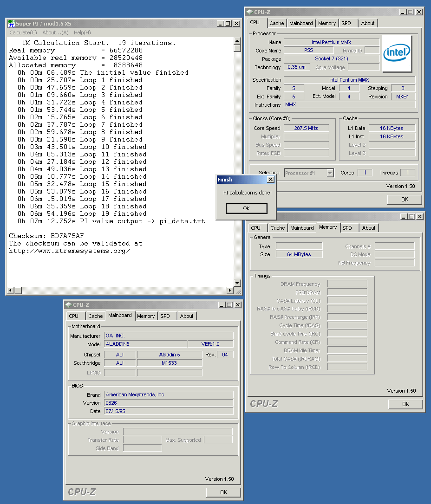
Task: Click the BIOS Brand American Megatrends, Inc.
Action: [x=169, y=394]
